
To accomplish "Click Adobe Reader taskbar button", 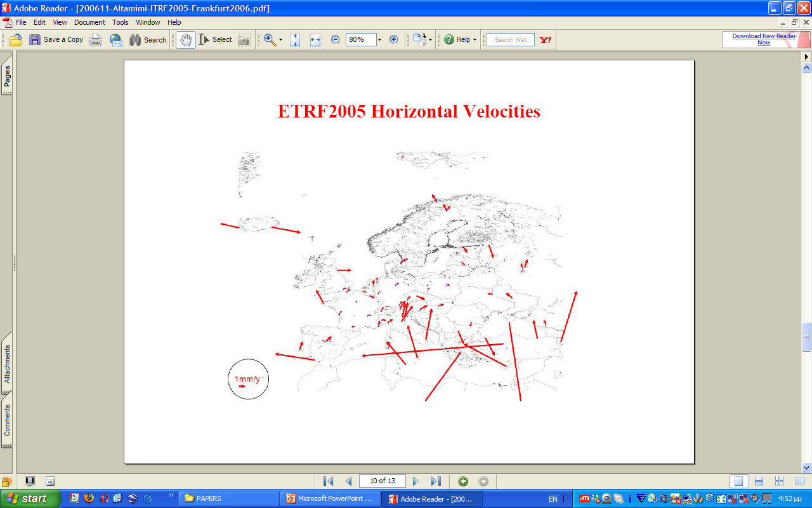I will pyautogui.click(x=431, y=498).
